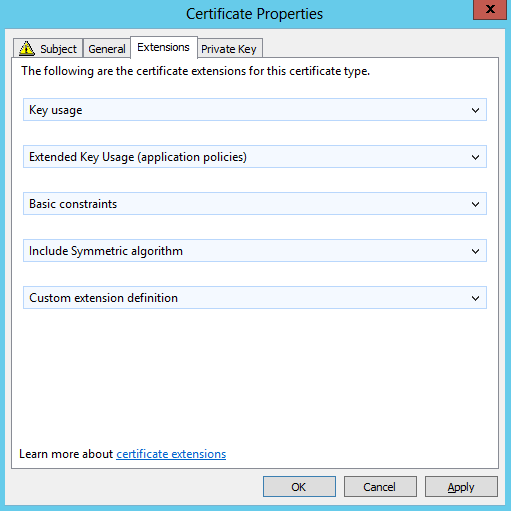Screen dimensions: 511x511
Task: Click the OK button
Action: (299, 487)
